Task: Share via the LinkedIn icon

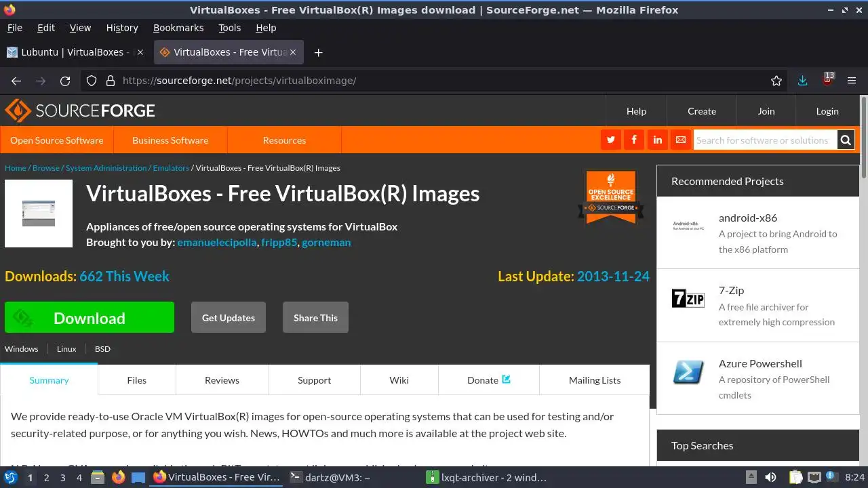Action: (657, 140)
